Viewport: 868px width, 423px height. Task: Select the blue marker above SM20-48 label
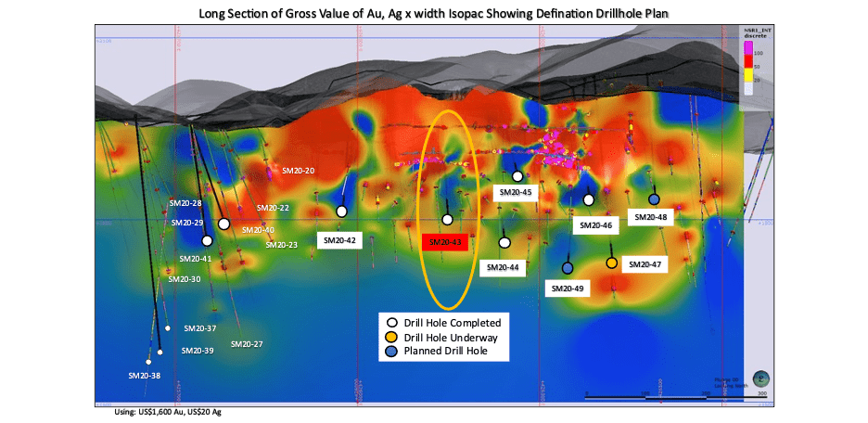click(654, 199)
